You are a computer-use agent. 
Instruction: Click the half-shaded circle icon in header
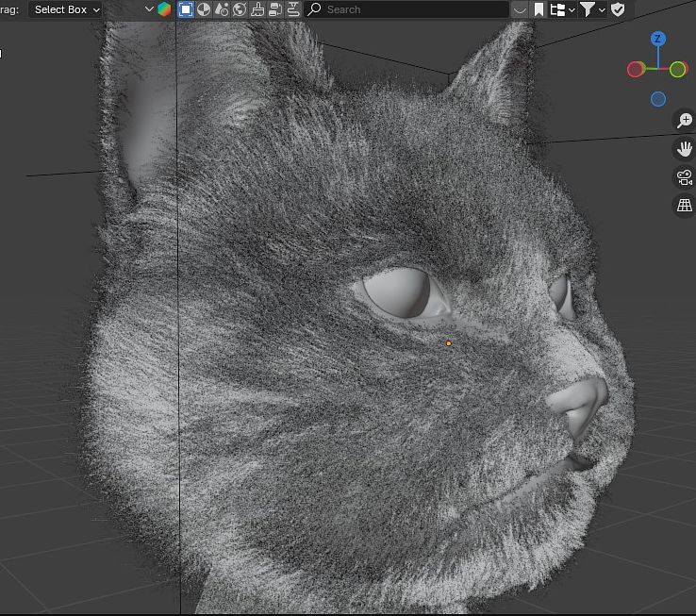coord(204,9)
